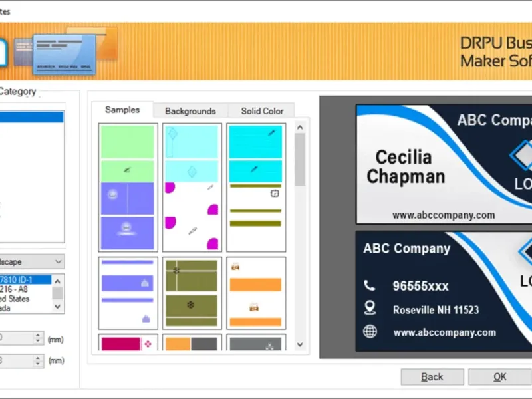This screenshot has height=399, width=532.
Task: Click the website text on the front card
Action: click(444, 215)
